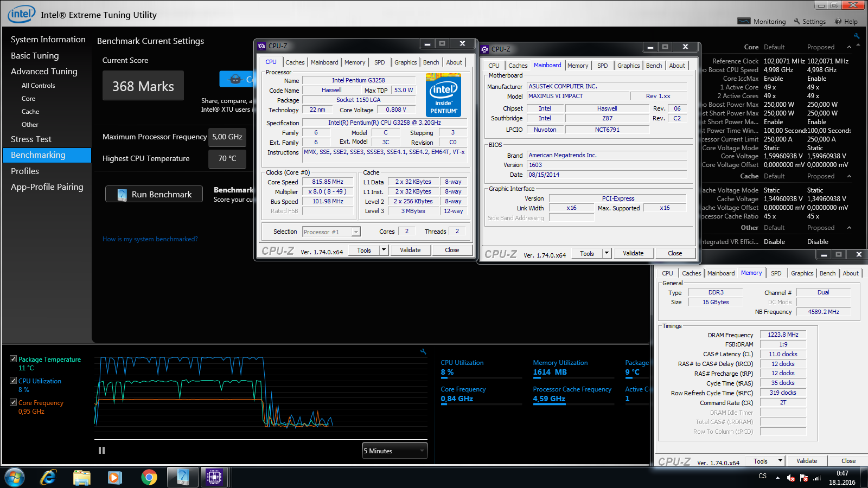Viewport: 868px width, 488px height.
Task: Open the 5 Minutes time range dropdown
Action: 395,451
